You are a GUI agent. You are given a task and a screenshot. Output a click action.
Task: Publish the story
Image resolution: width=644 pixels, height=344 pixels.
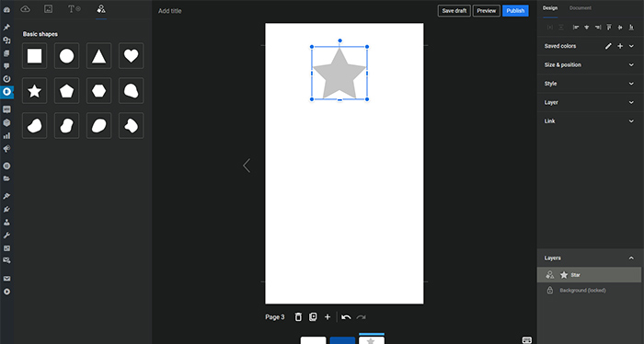coord(515,11)
